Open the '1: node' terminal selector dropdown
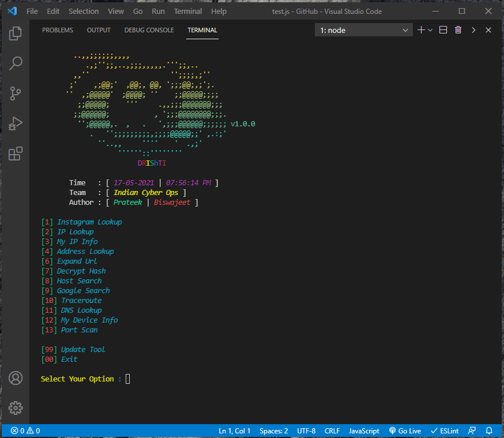The image size is (504, 438). [x=363, y=30]
